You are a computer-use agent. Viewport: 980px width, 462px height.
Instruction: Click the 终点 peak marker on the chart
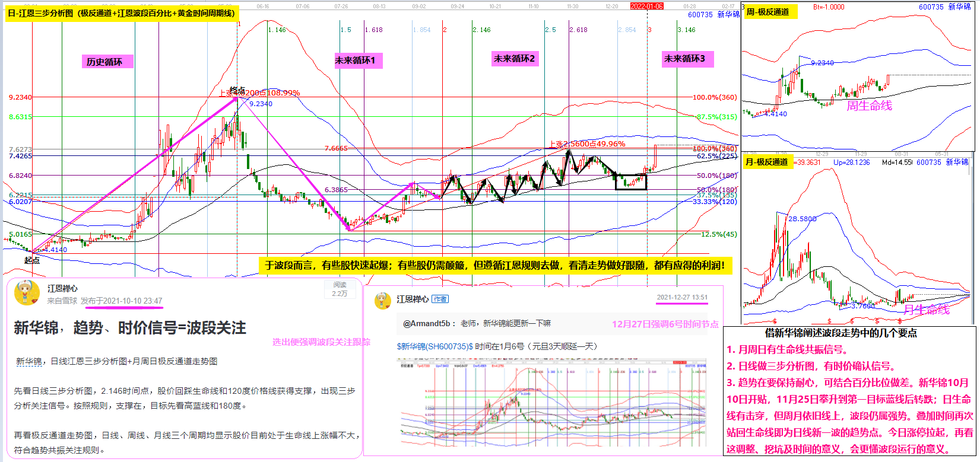pyautogui.click(x=237, y=91)
